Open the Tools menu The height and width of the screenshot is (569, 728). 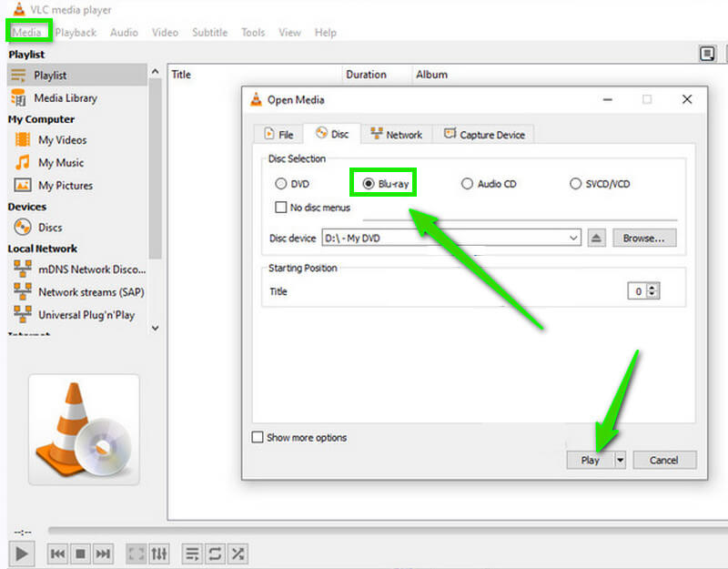tap(253, 33)
